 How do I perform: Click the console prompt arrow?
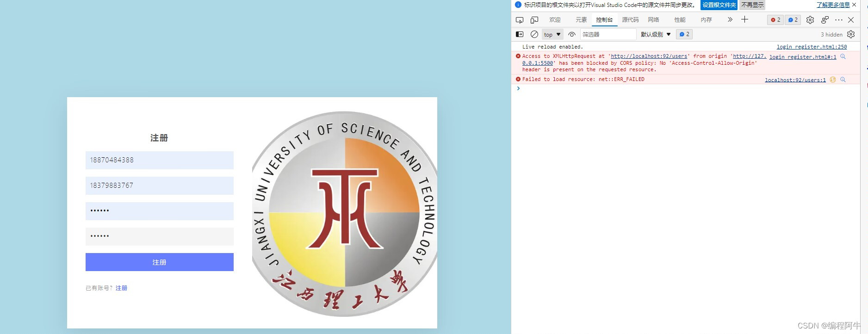(x=518, y=88)
